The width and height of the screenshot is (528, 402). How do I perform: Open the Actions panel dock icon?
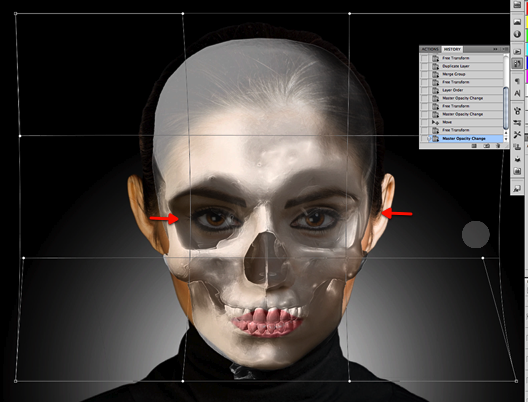517,51
